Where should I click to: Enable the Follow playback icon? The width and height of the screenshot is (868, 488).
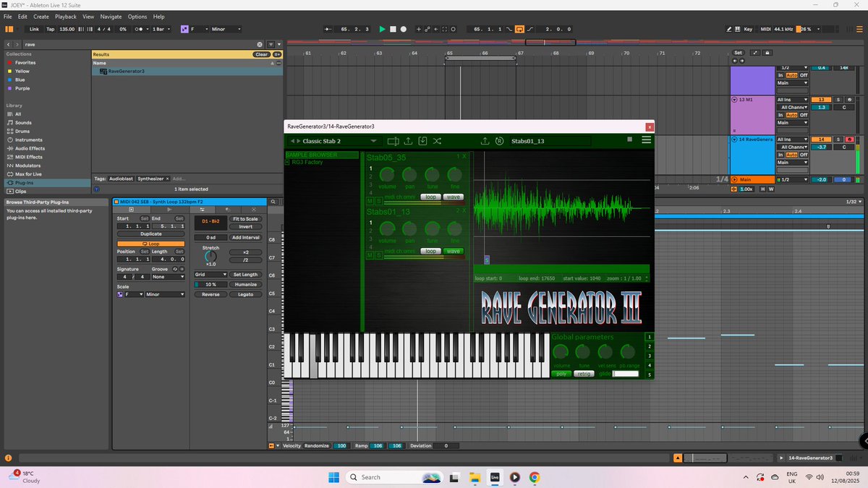click(x=328, y=29)
